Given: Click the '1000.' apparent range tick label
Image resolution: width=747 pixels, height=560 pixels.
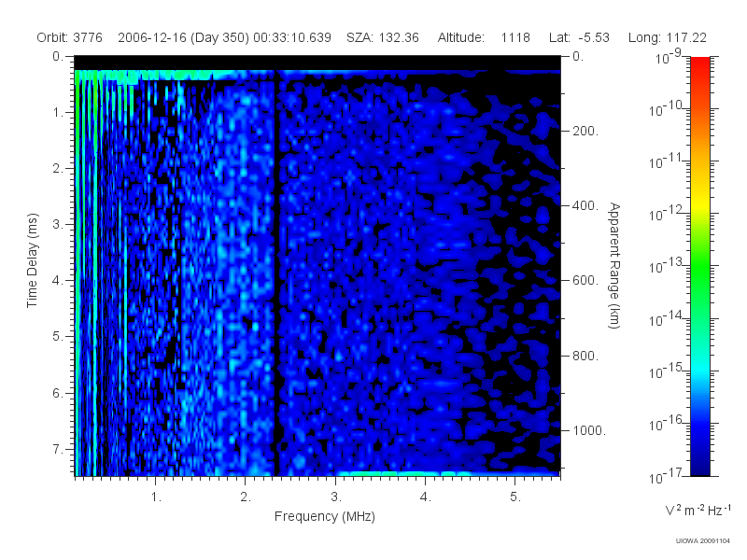Looking at the screenshot, I should (x=589, y=430).
